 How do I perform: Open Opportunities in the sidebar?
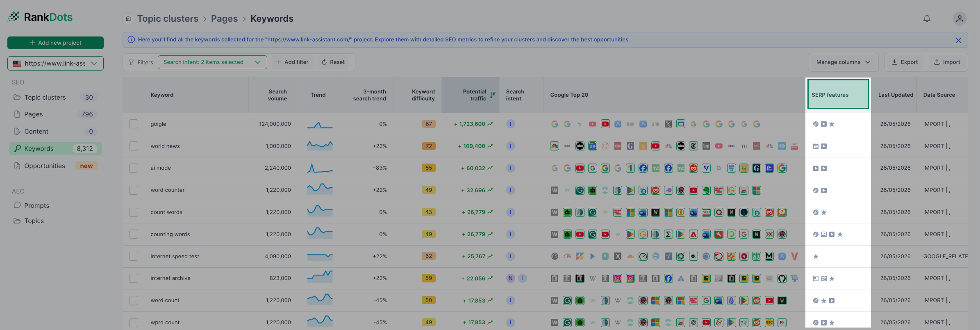(x=55, y=166)
